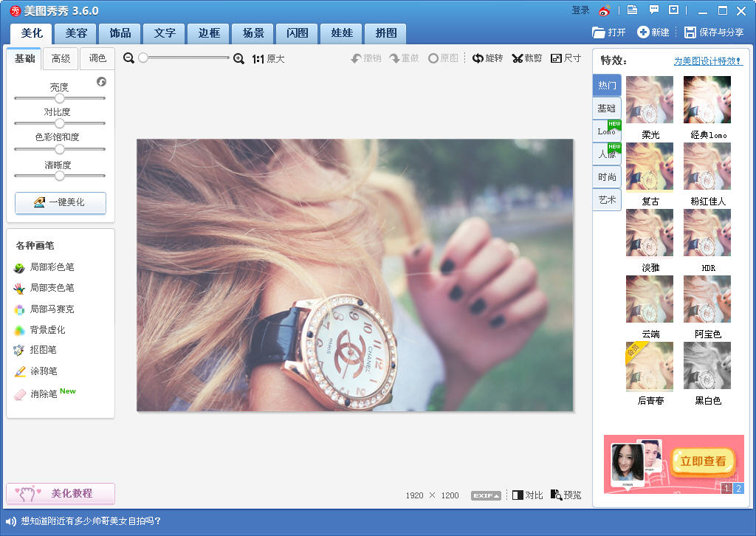Toggle the 对比 compare view
Image resolution: width=756 pixels, height=536 pixels.
527,495
